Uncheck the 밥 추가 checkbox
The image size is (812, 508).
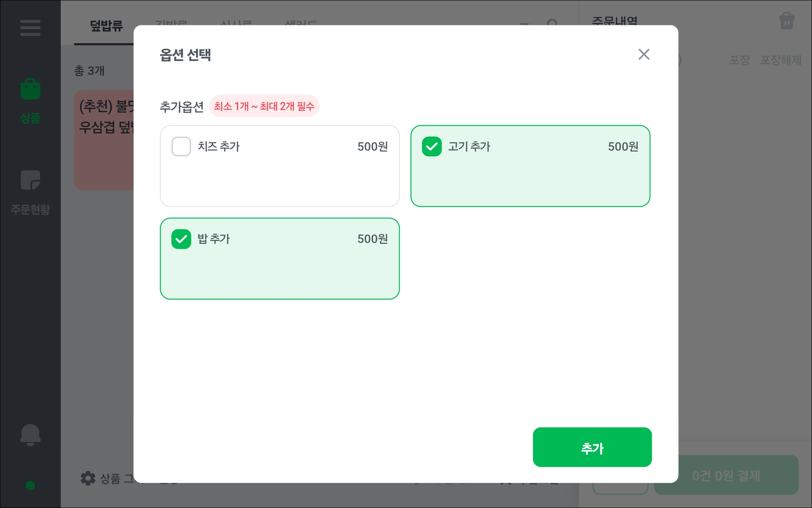[x=181, y=239]
